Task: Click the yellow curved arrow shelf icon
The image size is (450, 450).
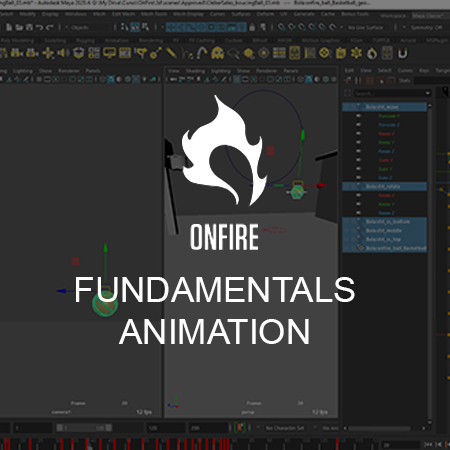Action: point(202,53)
